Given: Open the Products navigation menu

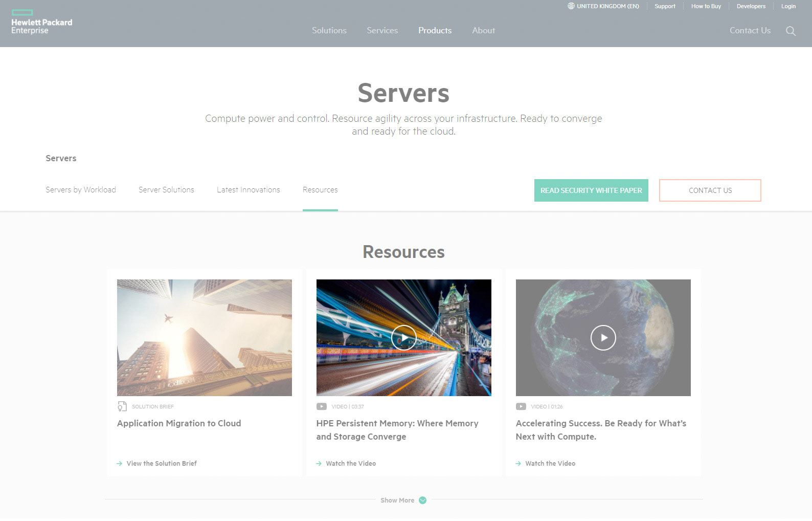Looking at the screenshot, I should coord(435,31).
